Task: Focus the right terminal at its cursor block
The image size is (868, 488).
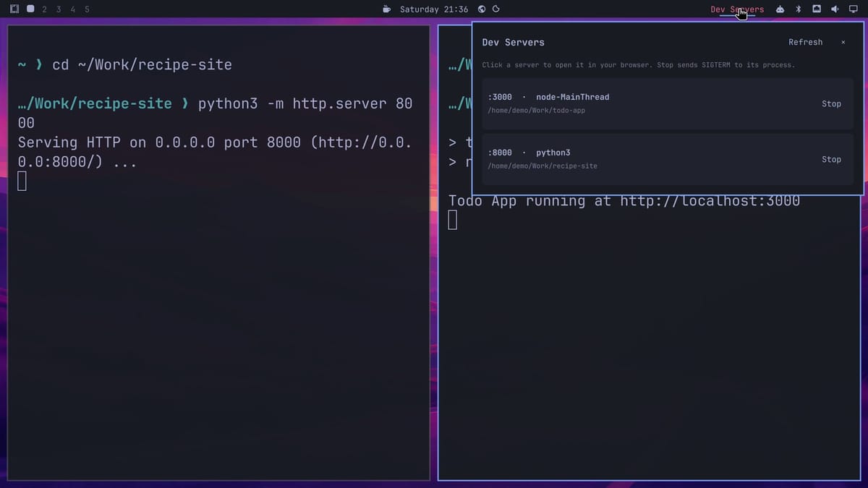Action: pos(453,221)
